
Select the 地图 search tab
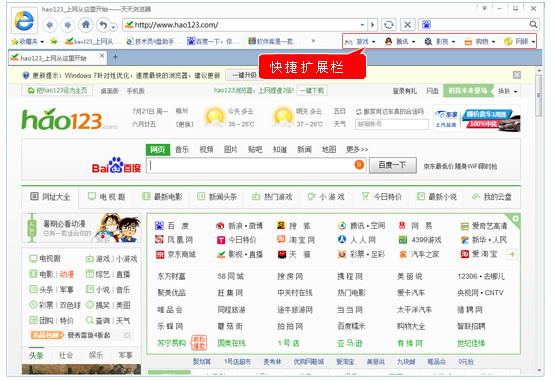pyautogui.click(x=329, y=150)
